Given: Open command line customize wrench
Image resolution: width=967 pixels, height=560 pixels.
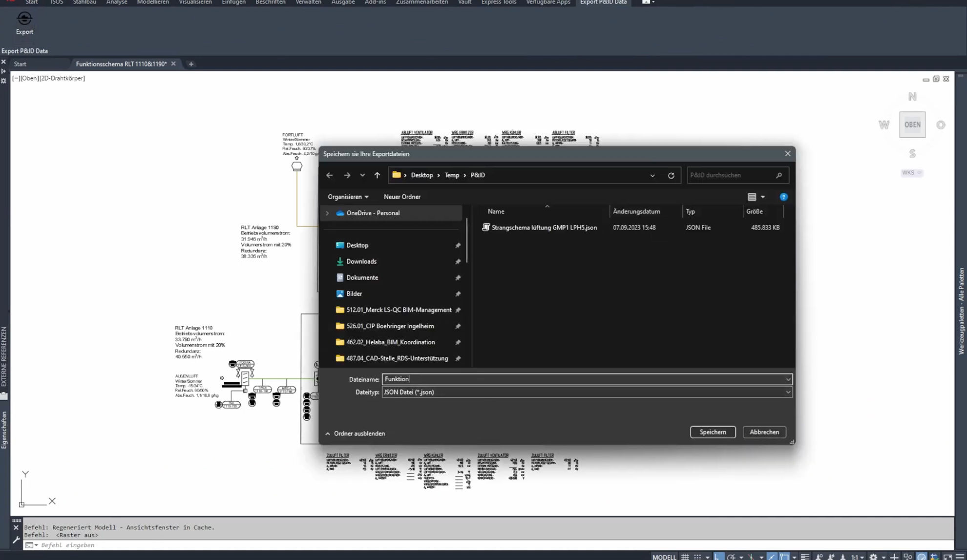Looking at the screenshot, I should [16, 539].
